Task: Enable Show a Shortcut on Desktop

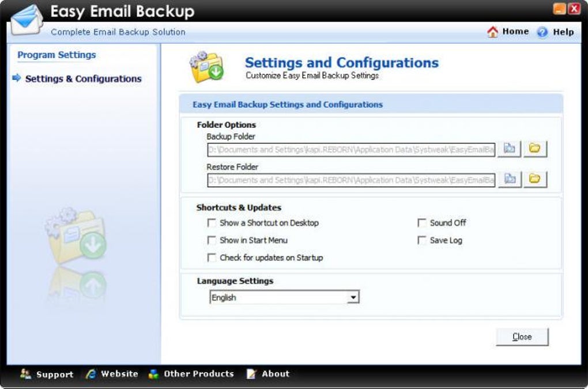Action: [212, 223]
